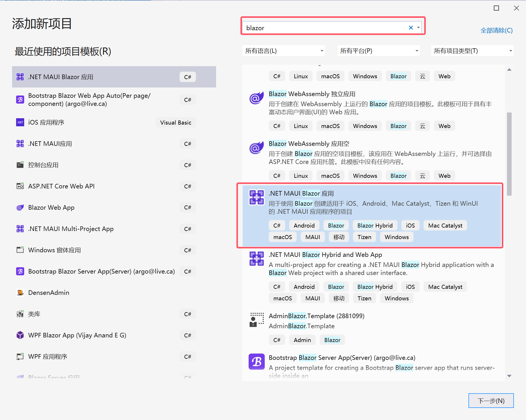Open the 所有项目类型 project type filter

coord(472,51)
